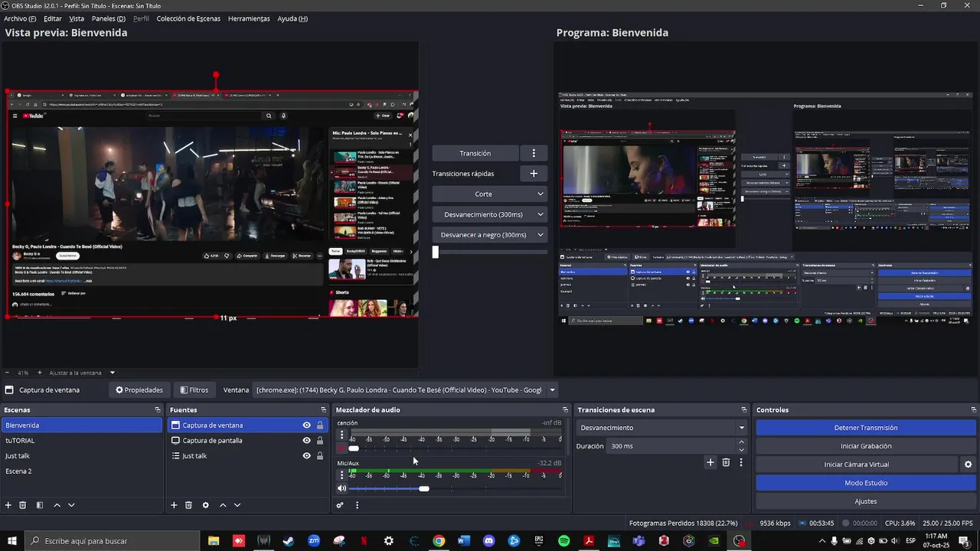Increase transition Duración value
The width and height of the screenshot is (980, 551).
(741, 442)
